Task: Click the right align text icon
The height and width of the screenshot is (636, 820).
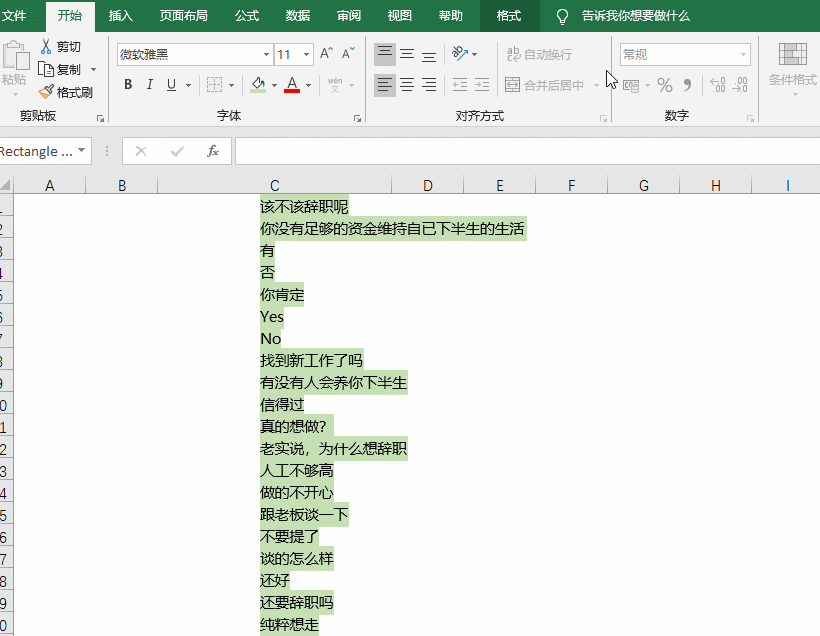Action: pyautogui.click(x=429, y=85)
